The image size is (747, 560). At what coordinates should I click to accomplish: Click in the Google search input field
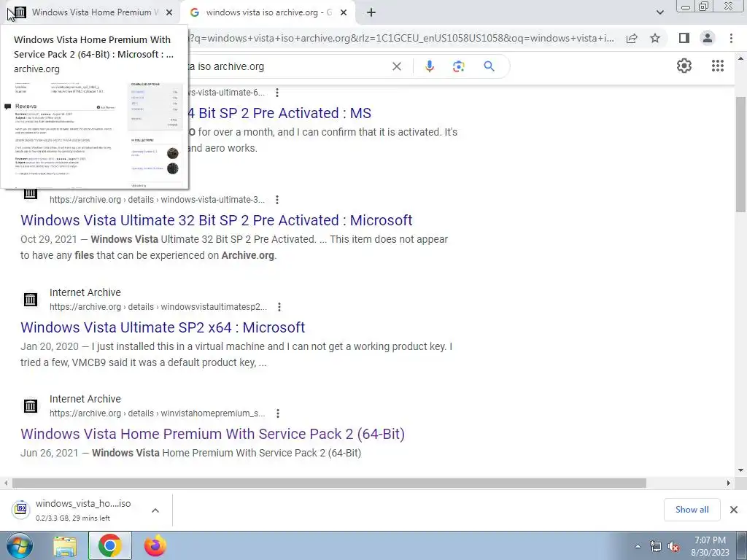pos(286,66)
